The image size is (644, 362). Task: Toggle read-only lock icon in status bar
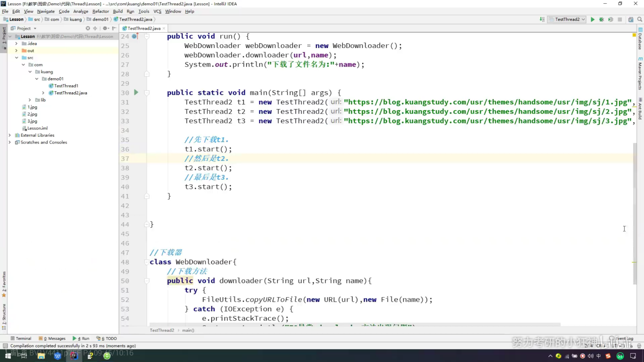pos(631,346)
